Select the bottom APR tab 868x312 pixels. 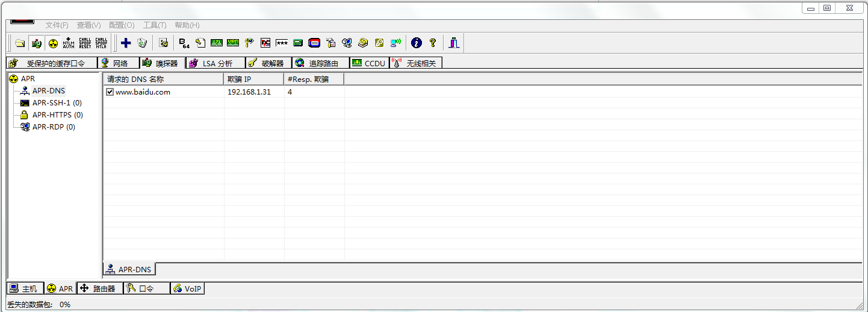pos(60,289)
